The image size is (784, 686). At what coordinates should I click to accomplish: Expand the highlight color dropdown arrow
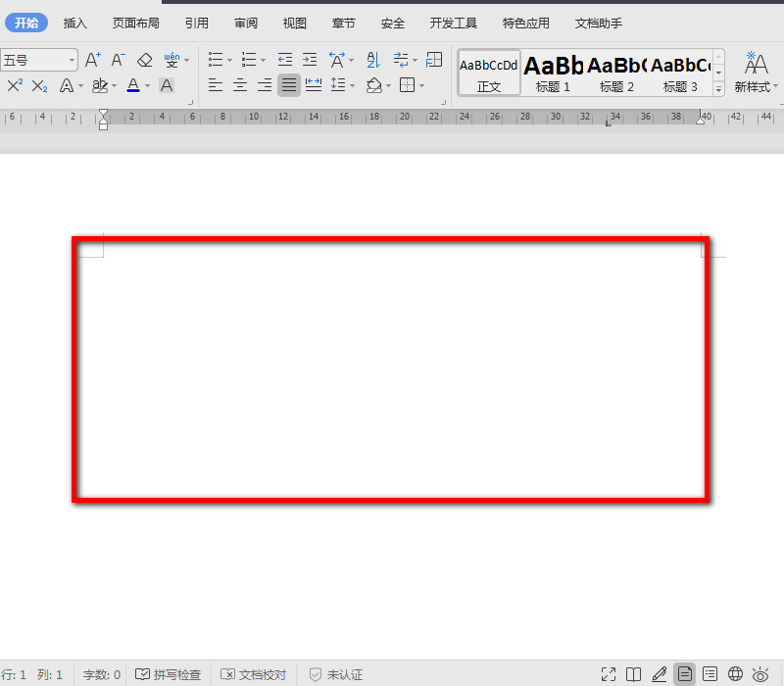pyautogui.click(x=115, y=86)
